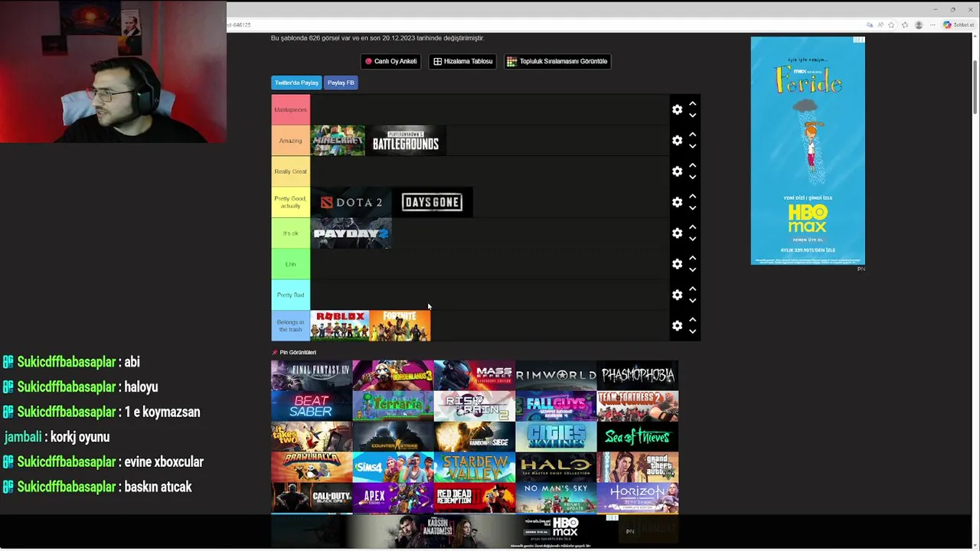Move Belongs in the trash tier up
Screen dimensions: 980x551
click(x=692, y=320)
